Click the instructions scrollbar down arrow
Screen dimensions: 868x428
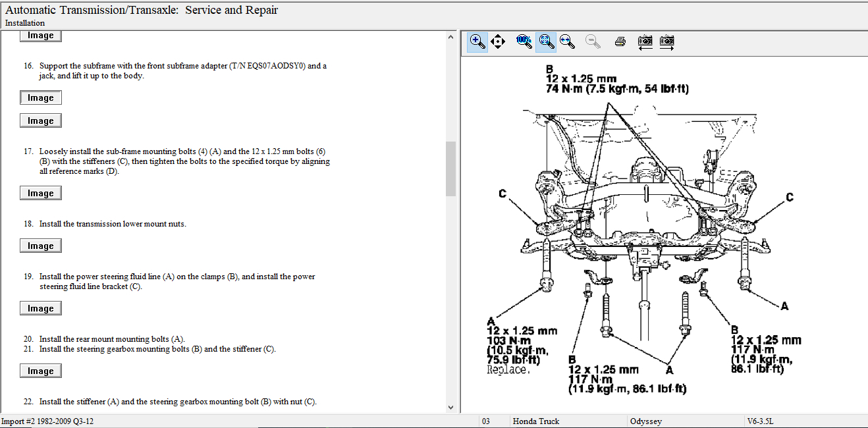click(x=450, y=408)
